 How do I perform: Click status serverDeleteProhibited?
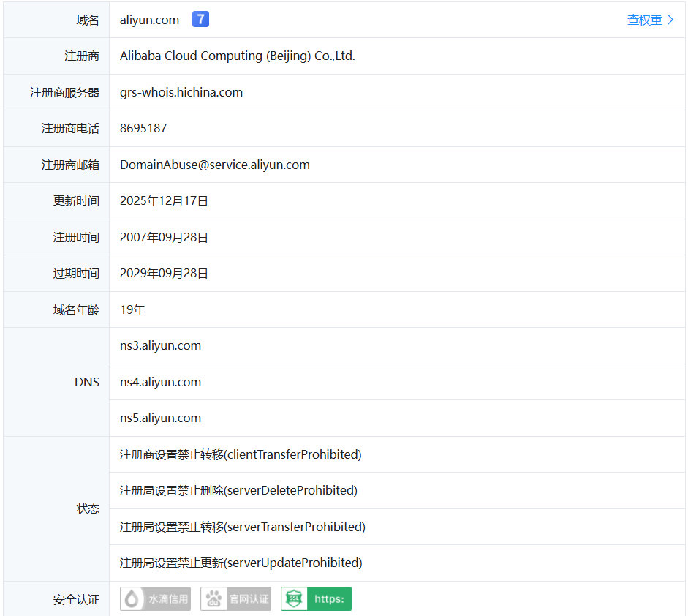238,490
